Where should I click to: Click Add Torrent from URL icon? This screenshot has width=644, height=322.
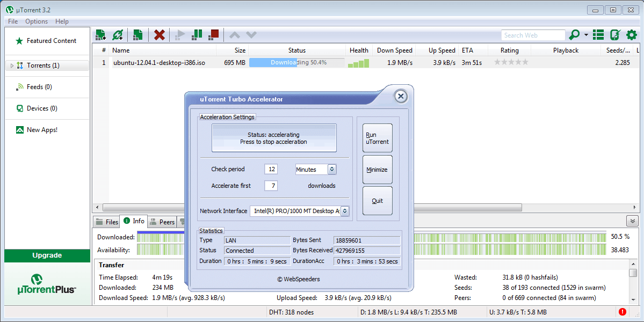pyautogui.click(x=118, y=35)
